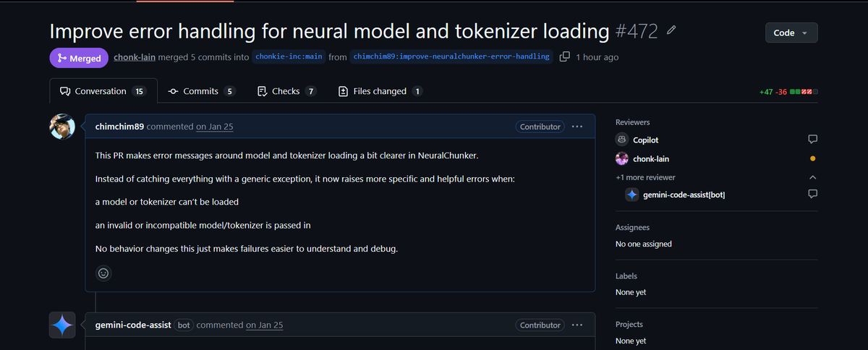Click the Reviewers section heading
The image size is (868, 350).
(632, 123)
